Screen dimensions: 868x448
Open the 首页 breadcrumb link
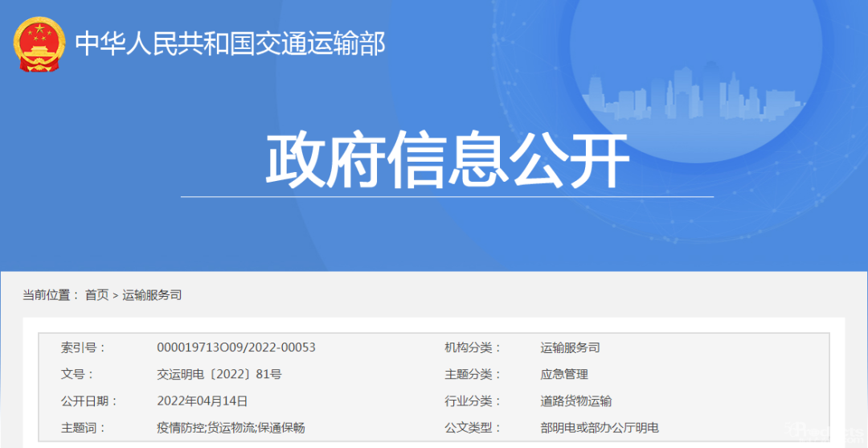pyautogui.click(x=97, y=295)
